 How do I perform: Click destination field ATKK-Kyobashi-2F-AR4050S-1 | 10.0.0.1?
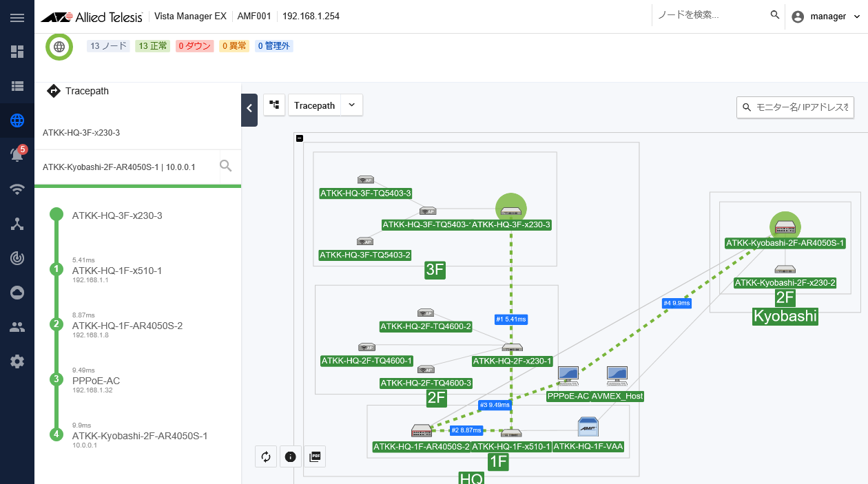click(127, 167)
